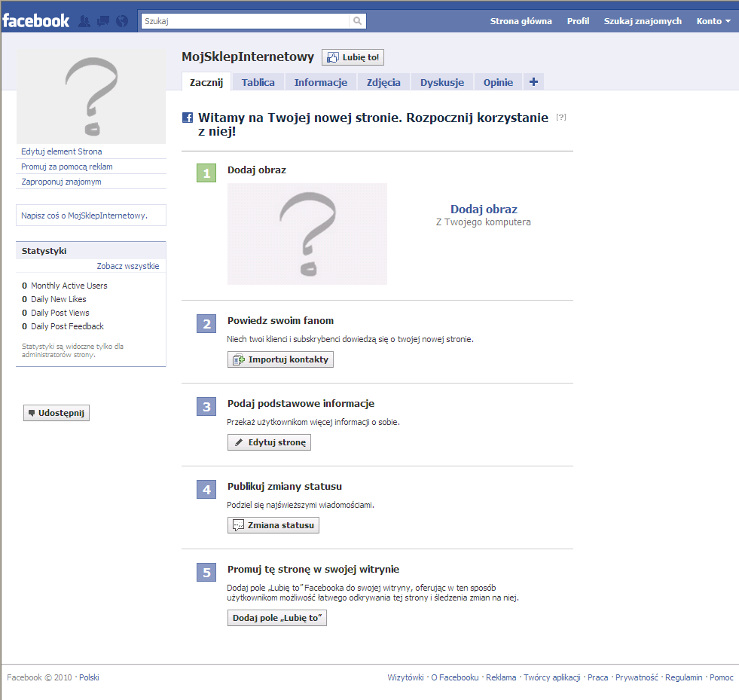Click the Lubię to! button
The height and width of the screenshot is (700, 739).
(353, 57)
